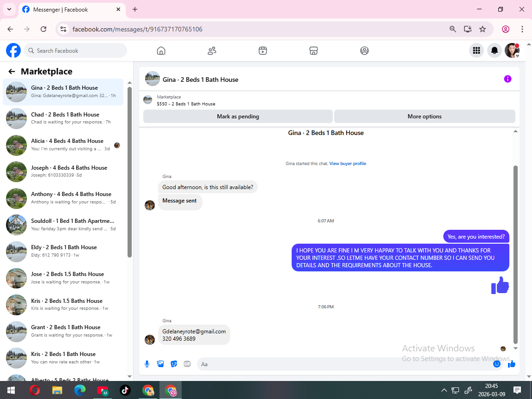Open the emoji picker smiley
Image resolution: width=532 pixels, height=399 pixels.
point(497,364)
